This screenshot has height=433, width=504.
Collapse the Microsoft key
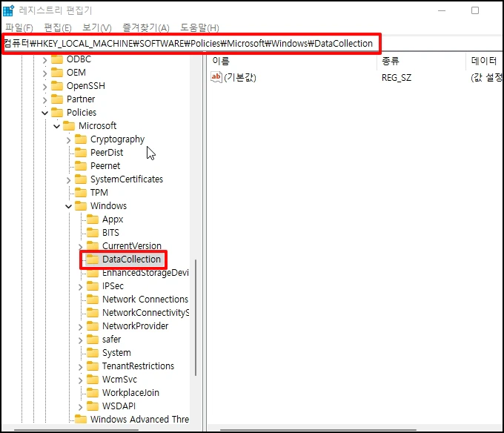click(x=57, y=126)
